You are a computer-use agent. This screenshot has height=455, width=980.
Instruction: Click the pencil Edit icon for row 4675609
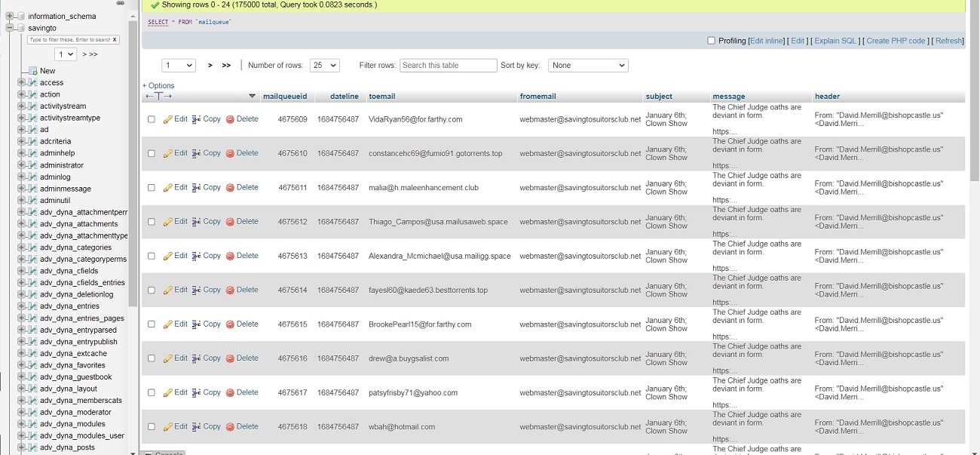click(x=168, y=119)
